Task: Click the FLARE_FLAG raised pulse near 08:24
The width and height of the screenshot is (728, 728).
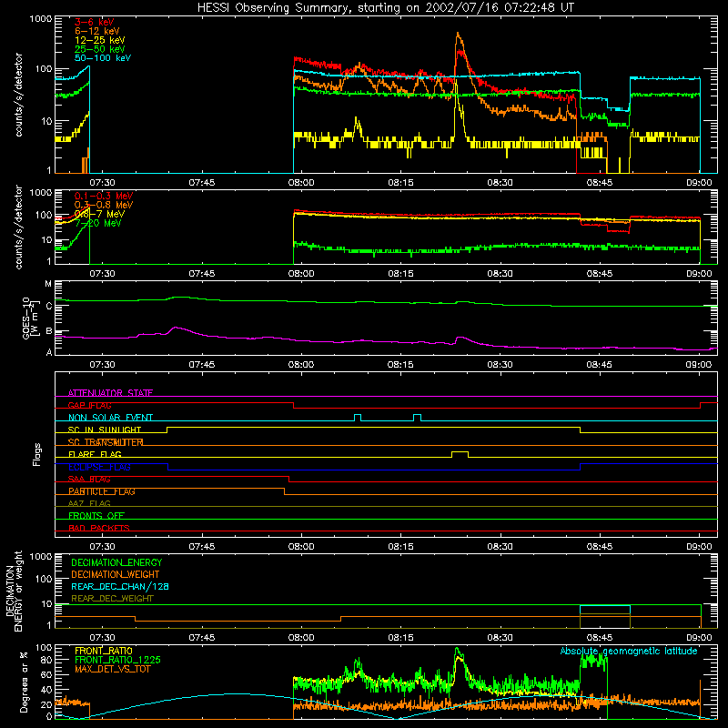Action: point(460,453)
